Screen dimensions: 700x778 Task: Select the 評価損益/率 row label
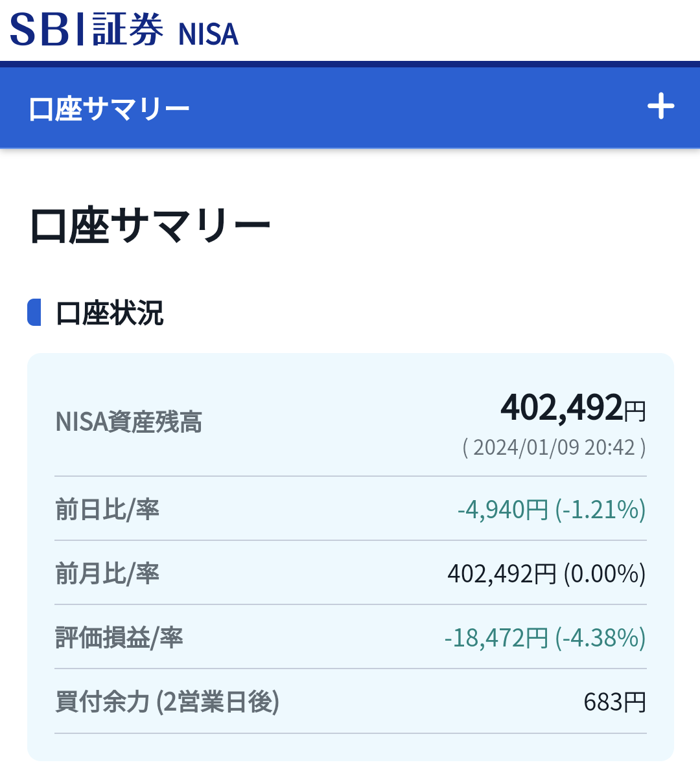[119, 638]
